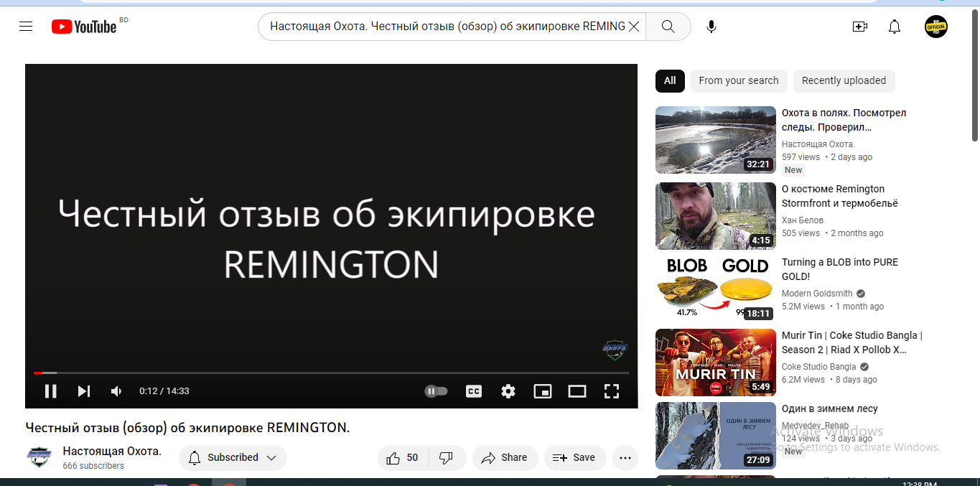Expand the Subscribed notification dropdown
This screenshot has height=486, width=980.
(x=233, y=457)
